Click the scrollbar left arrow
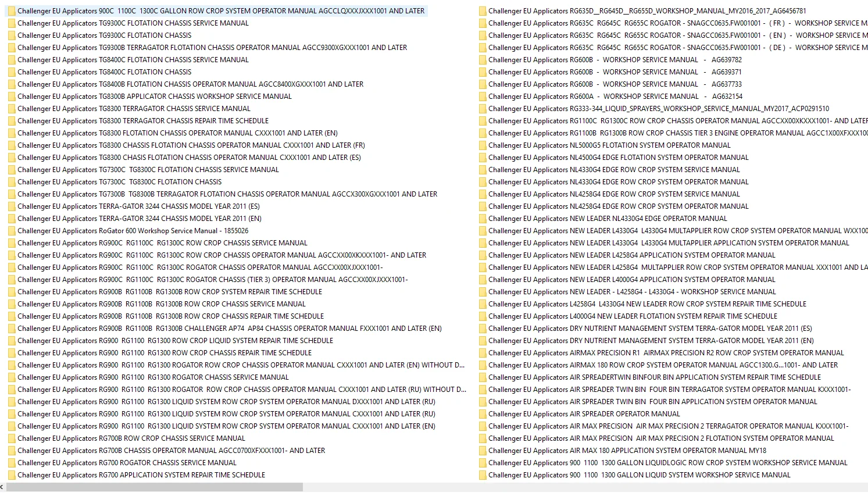 pos(2,487)
